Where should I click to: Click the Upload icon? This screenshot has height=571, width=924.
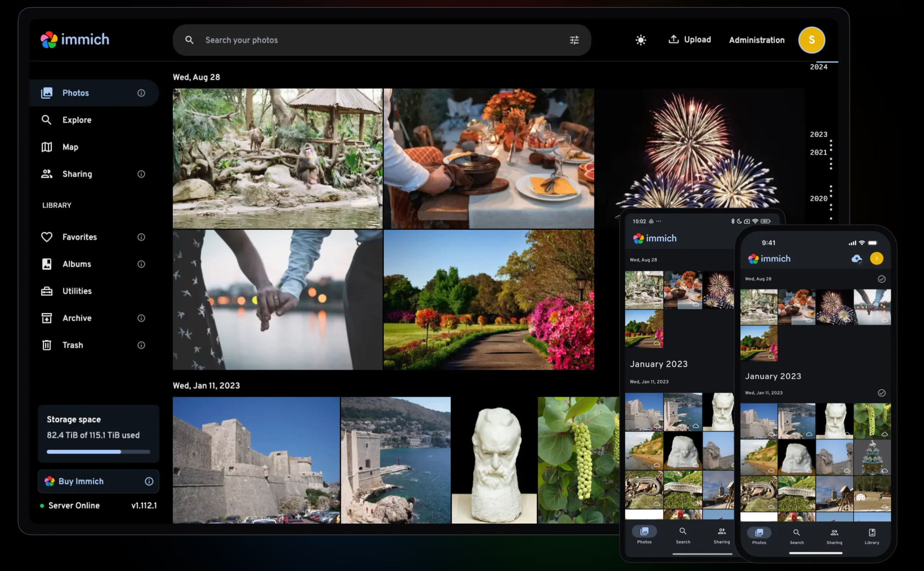(675, 39)
